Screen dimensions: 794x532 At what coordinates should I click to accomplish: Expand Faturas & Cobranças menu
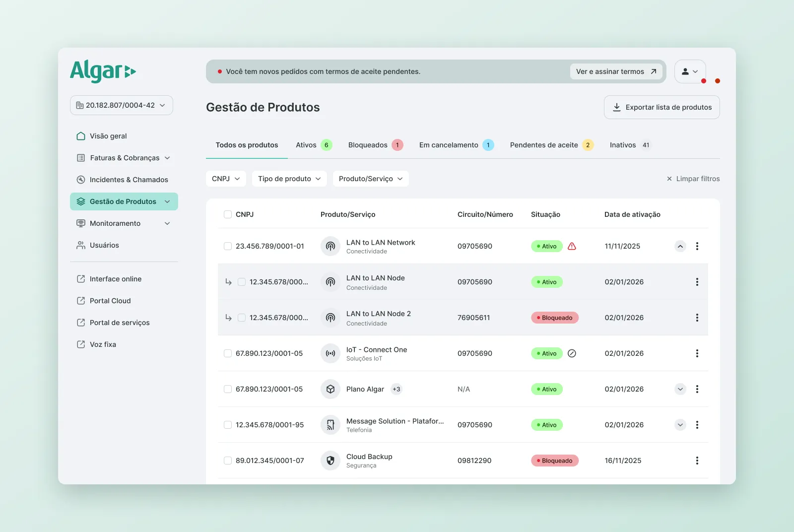(x=124, y=158)
